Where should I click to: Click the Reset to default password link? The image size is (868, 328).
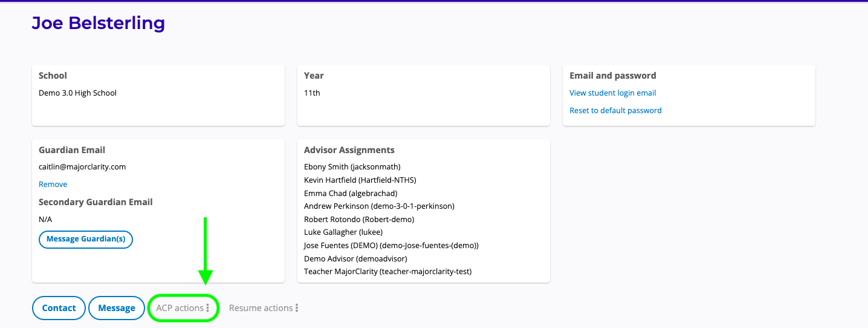click(615, 111)
